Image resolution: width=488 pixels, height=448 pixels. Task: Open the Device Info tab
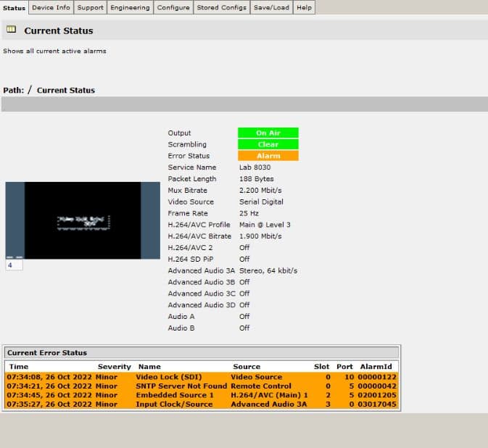click(51, 7)
